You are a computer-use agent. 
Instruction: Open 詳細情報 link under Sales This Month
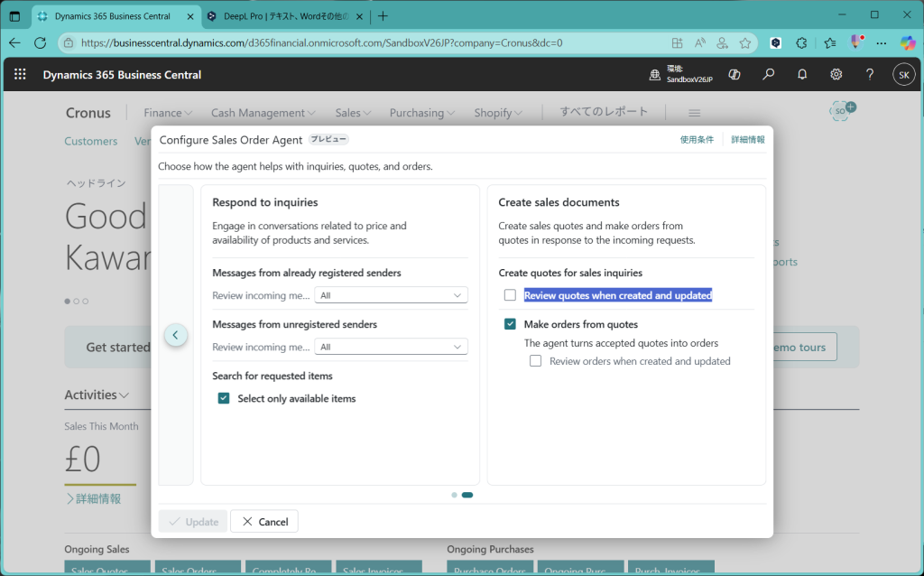[x=94, y=498]
